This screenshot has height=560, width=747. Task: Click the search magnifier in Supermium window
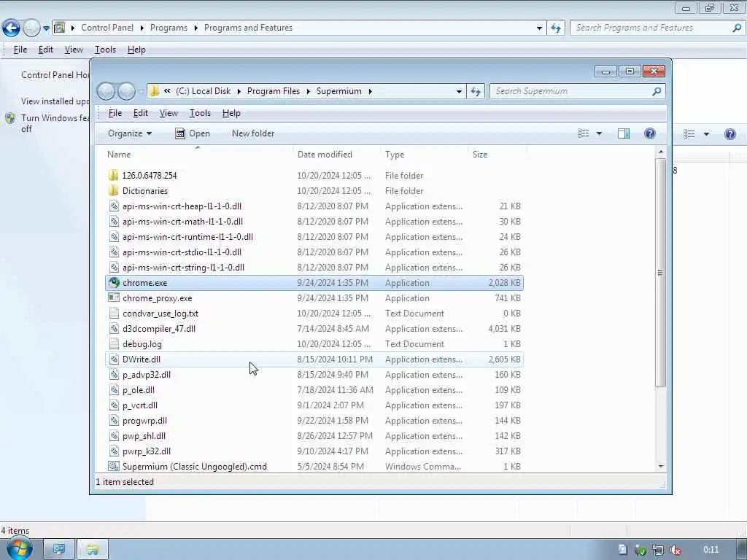tap(657, 91)
